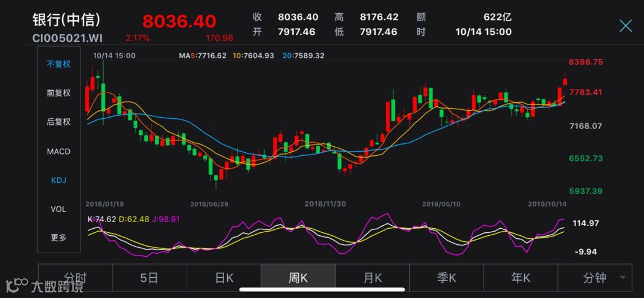Image resolution: width=644 pixels, height=298 pixels.
Task: Click the 8398.75 price axis label
Action: 586,62
